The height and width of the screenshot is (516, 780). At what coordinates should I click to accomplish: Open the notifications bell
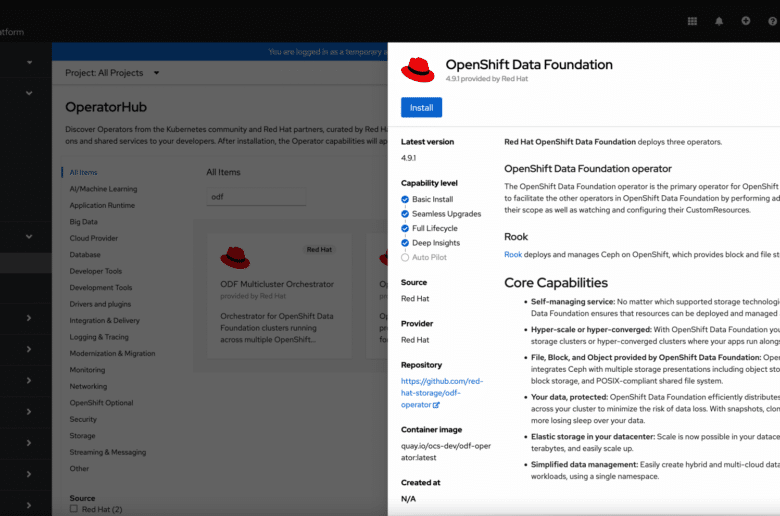coord(719,21)
